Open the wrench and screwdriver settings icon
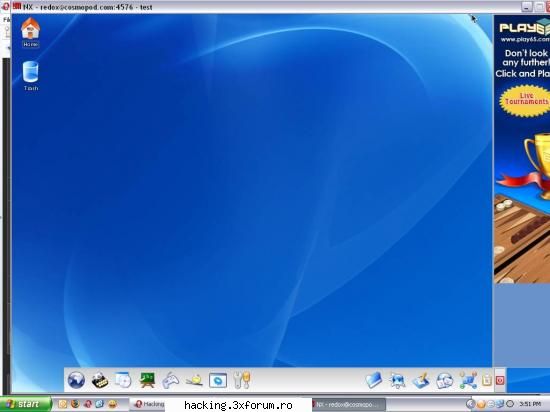 [x=242, y=380]
